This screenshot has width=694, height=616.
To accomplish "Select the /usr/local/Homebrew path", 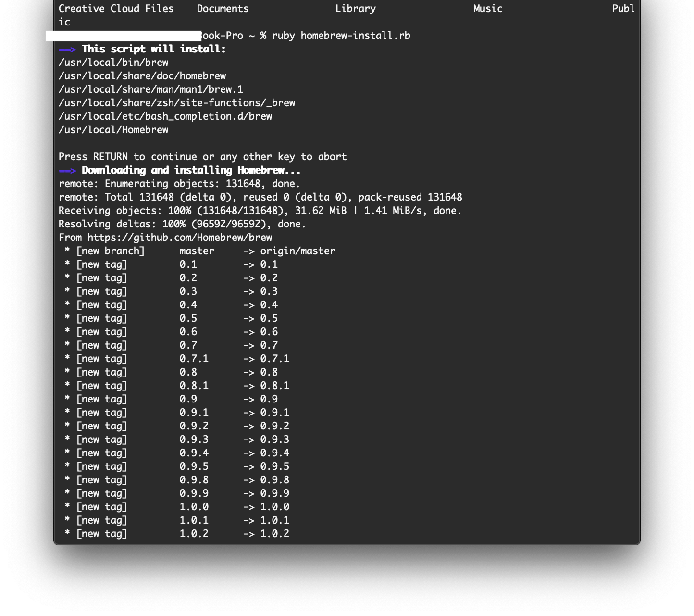I will pyautogui.click(x=113, y=130).
